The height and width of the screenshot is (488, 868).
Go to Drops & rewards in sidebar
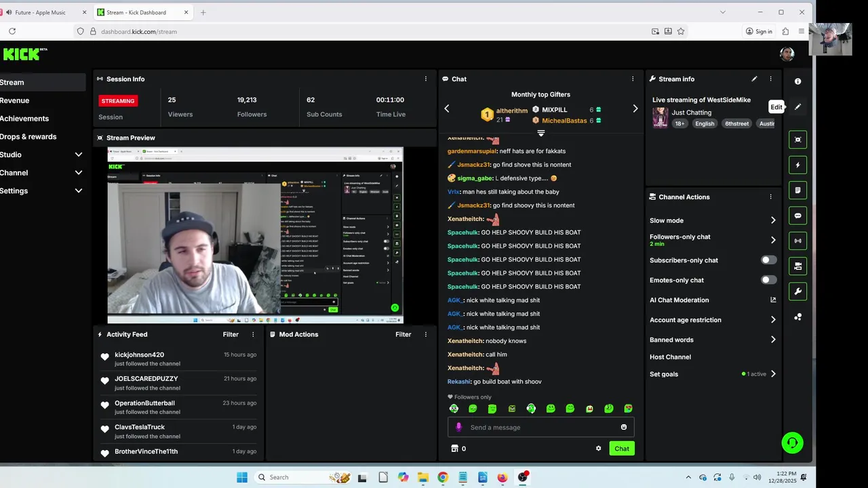28,136
